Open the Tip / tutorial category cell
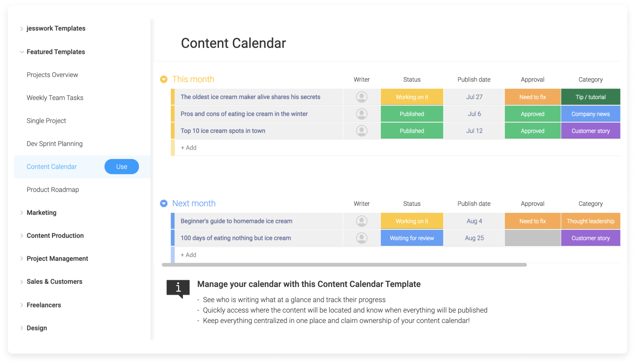The width and height of the screenshot is (635, 364). pos(591,97)
